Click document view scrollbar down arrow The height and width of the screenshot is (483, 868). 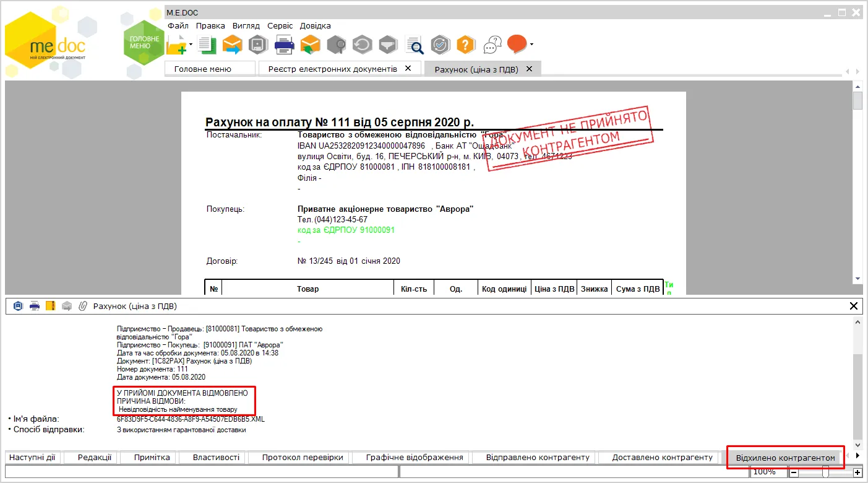[x=857, y=279]
